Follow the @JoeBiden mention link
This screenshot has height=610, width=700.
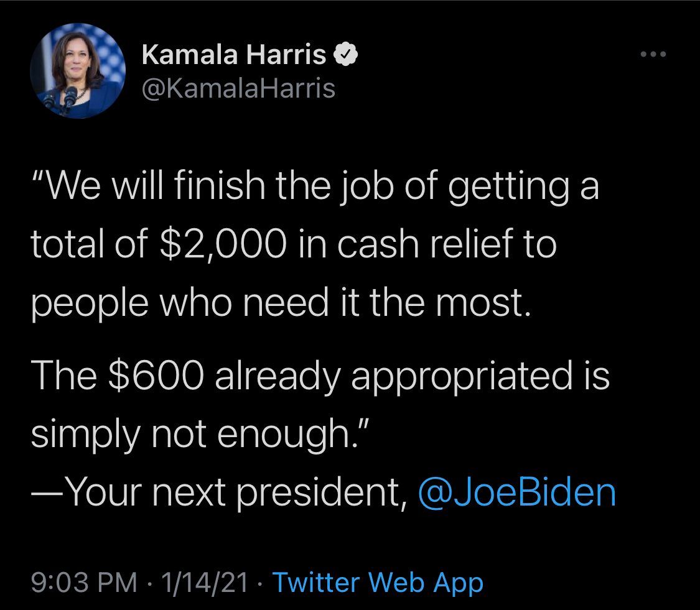pyautogui.click(x=517, y=492)
